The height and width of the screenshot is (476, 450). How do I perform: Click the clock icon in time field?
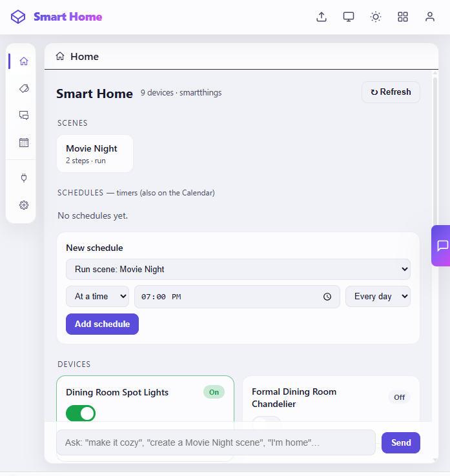point(327,297)
